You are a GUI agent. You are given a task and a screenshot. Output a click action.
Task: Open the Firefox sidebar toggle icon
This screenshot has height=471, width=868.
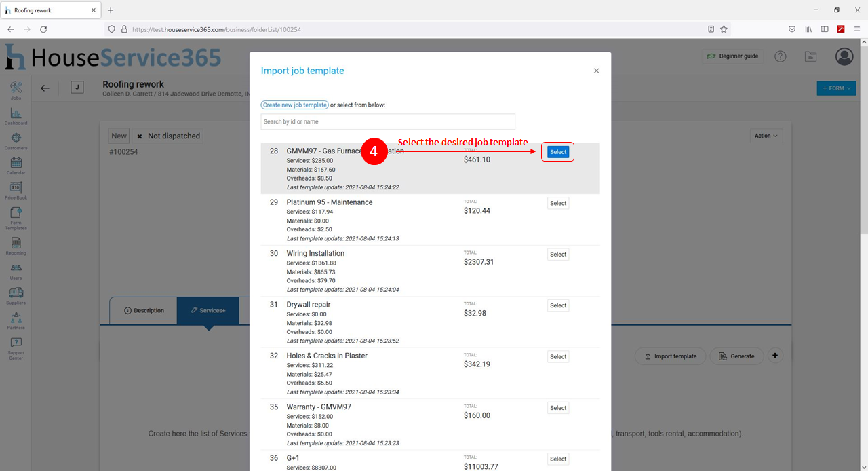coord(825,29)
